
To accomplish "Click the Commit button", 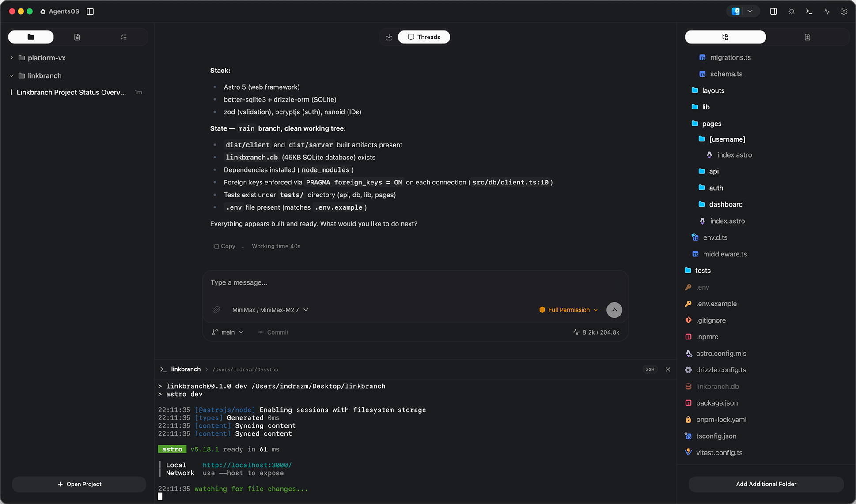I will [273, 332].
